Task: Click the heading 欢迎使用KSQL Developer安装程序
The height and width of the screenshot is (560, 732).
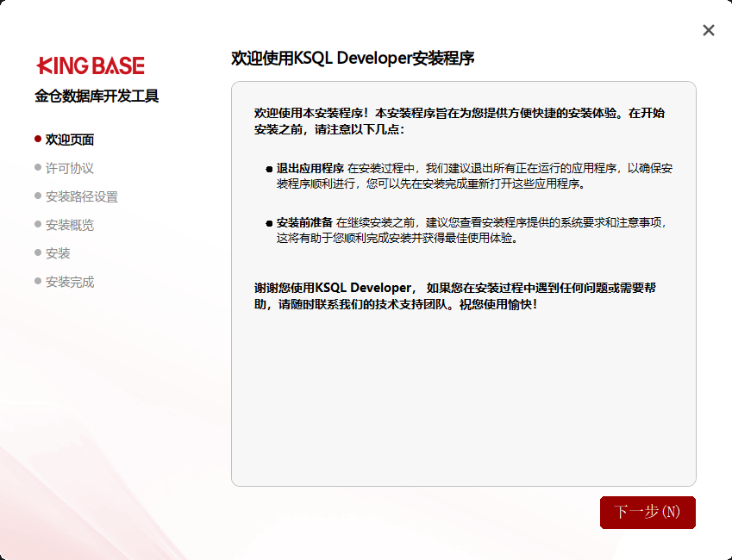Action: (x=353, y=59)
